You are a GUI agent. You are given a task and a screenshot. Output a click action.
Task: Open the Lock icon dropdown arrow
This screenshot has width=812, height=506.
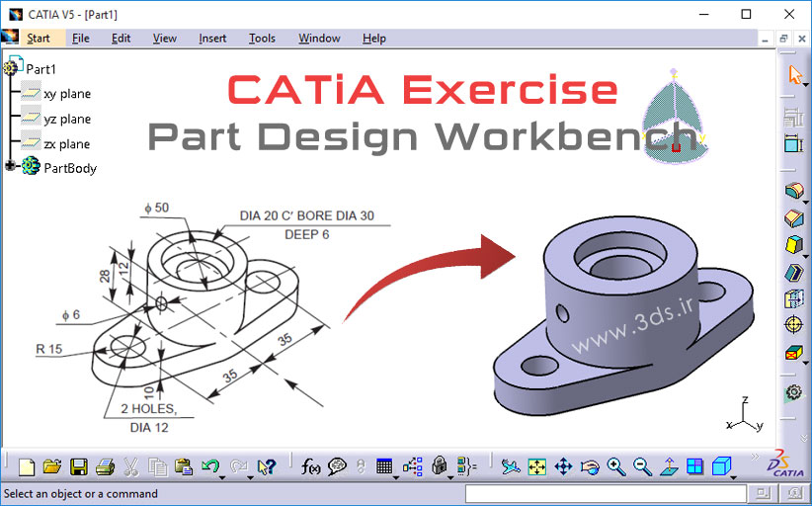pos(450,477)
